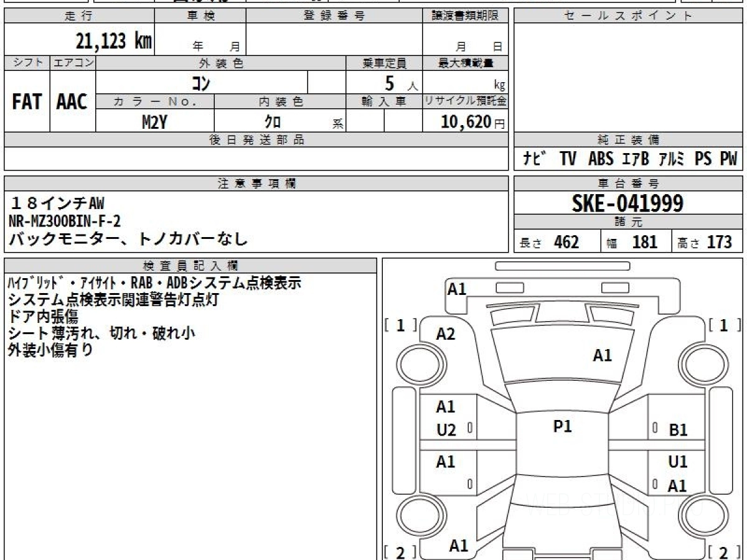Click the シフト label
This screenshot has width=747, height=560.
[x=27, y=63]
